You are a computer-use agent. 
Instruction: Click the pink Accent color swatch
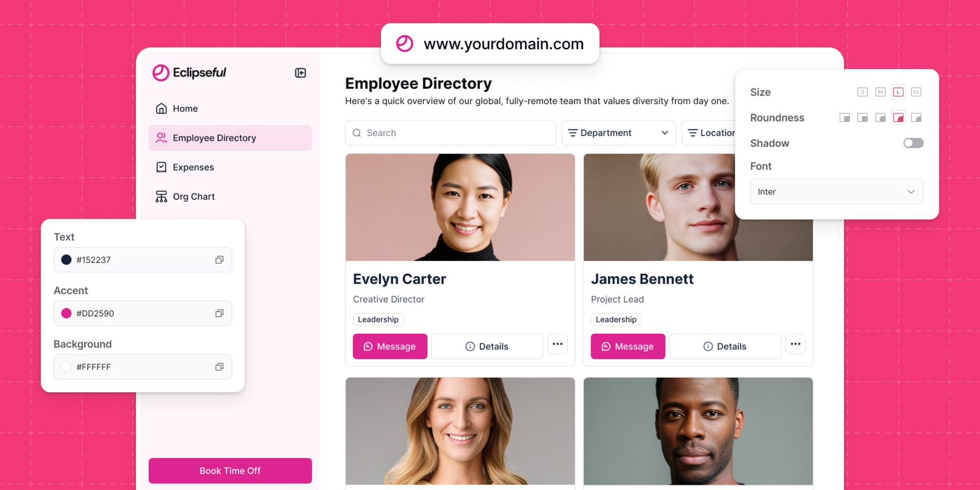pyautogui.click(x=66, y=313)
